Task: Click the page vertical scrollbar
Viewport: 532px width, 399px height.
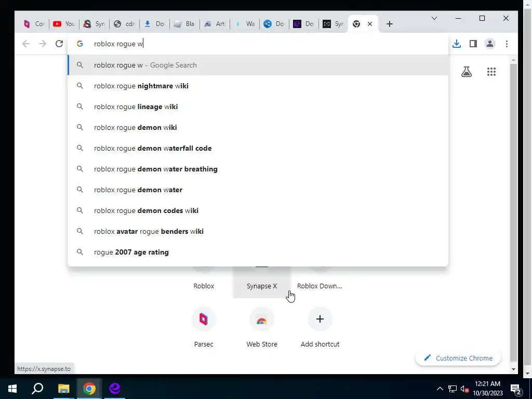Action: (513, 212)
